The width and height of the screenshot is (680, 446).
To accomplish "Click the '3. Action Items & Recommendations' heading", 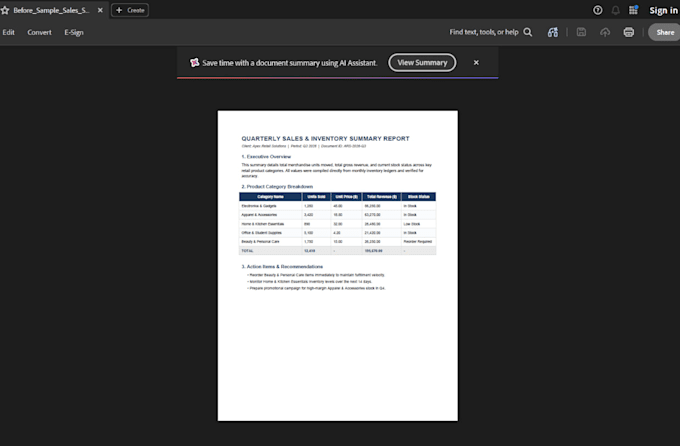I will (282, 266).
